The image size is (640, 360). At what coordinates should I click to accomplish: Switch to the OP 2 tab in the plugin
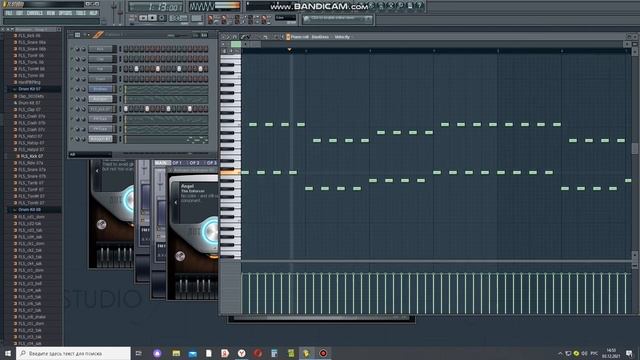194,163
